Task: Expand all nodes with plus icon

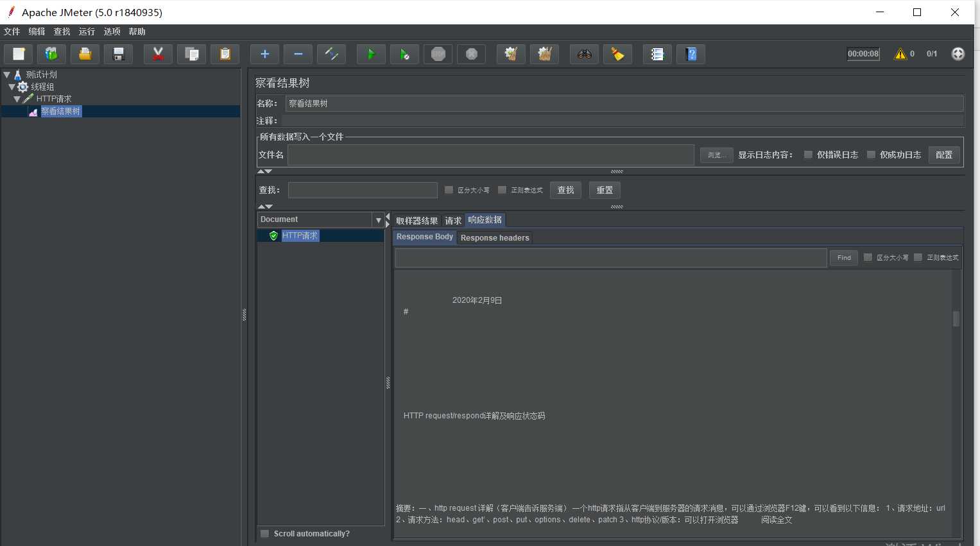Action: point(264,55)
